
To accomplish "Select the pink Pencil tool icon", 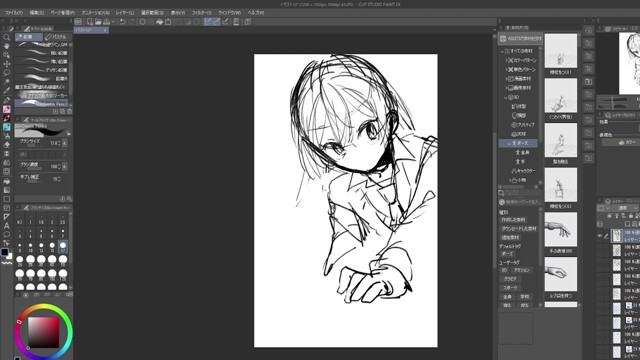I will point(7,109).
